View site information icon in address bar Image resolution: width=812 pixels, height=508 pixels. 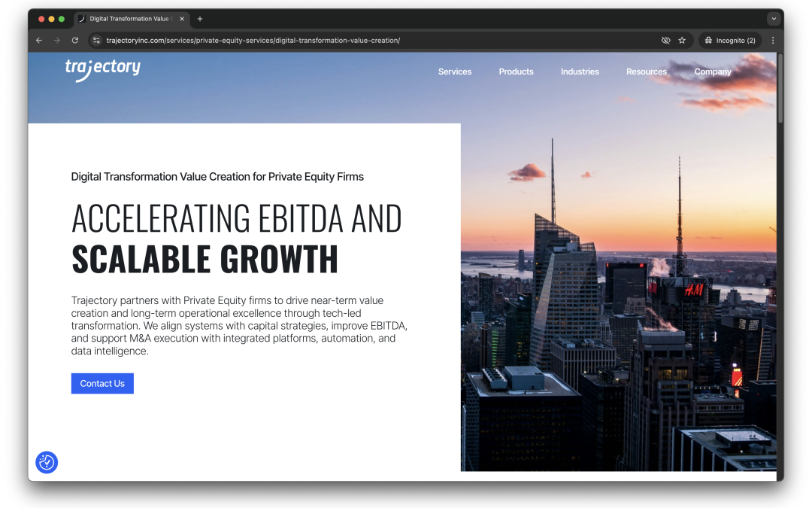point(96,41)
